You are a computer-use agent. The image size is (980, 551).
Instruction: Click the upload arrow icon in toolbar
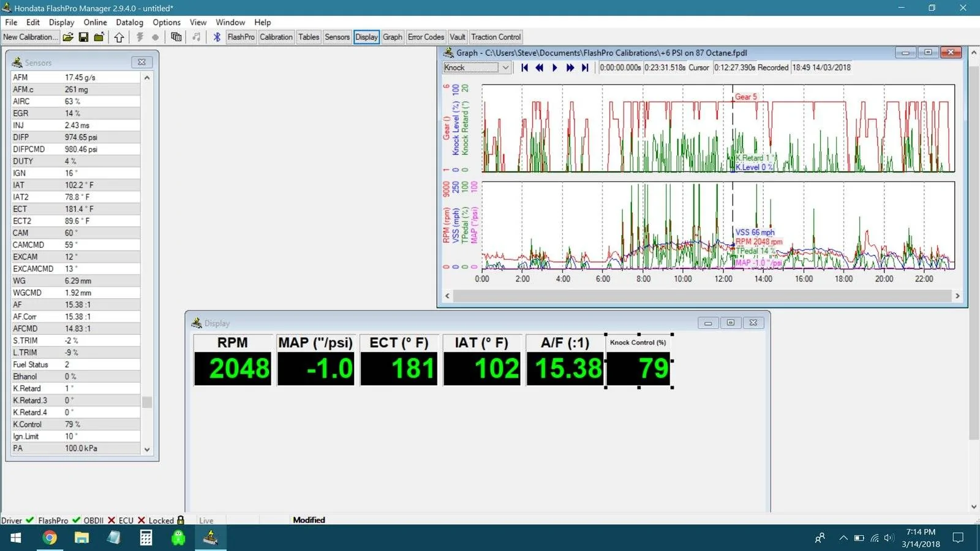tap(119, 37)
